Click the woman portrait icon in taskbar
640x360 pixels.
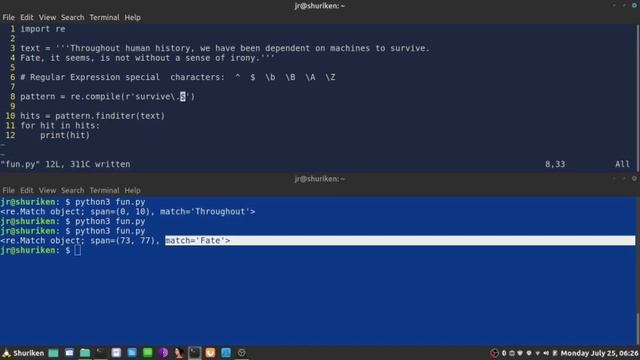(x=179, y=353)
